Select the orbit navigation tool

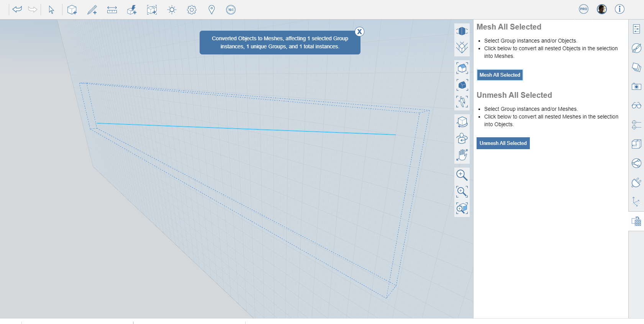[x=462, y=122]
